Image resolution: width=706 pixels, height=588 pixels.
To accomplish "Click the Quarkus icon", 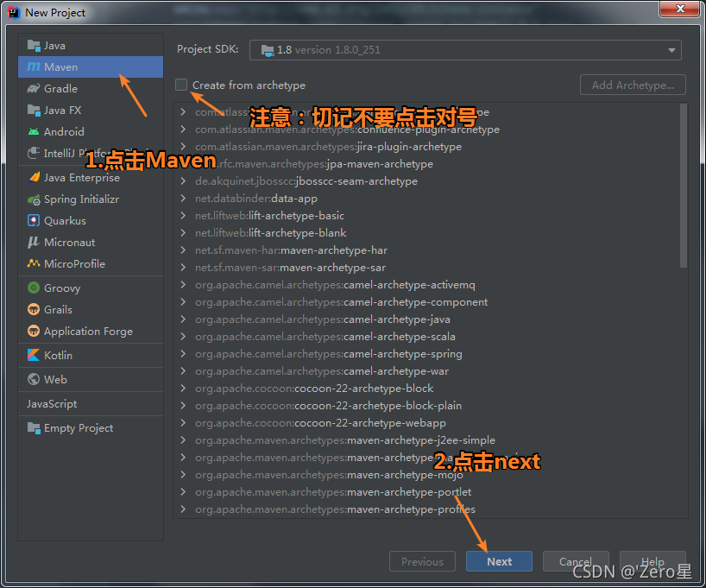I will [x=34, y=221].
